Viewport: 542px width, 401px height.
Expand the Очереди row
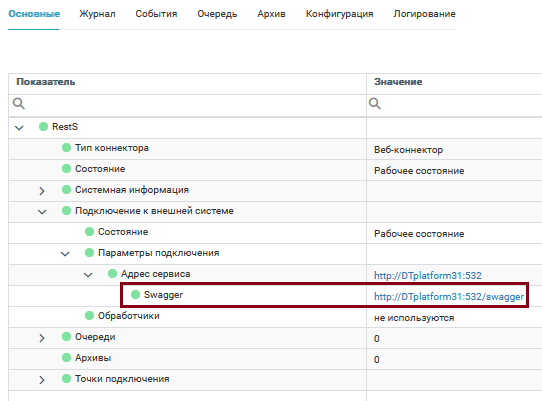click(42, 338)
